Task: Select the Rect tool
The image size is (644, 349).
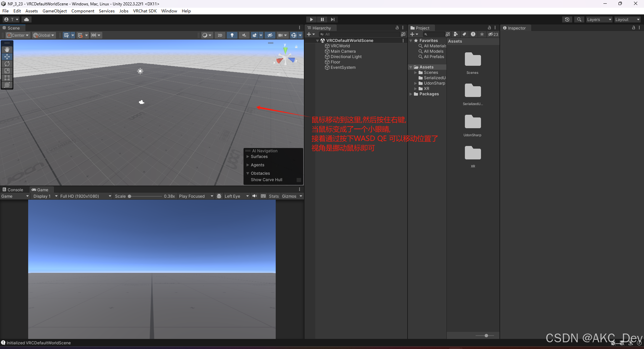Action: (7, 78)
